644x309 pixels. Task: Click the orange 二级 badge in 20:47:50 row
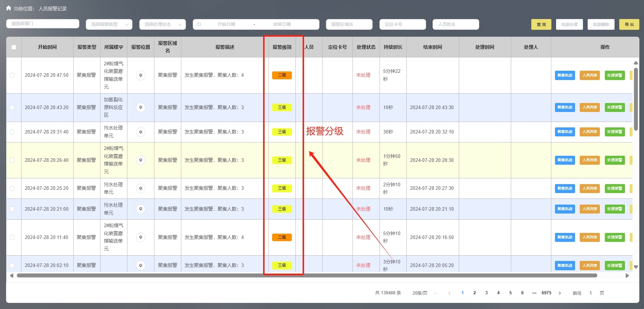[x=282, y=75]
